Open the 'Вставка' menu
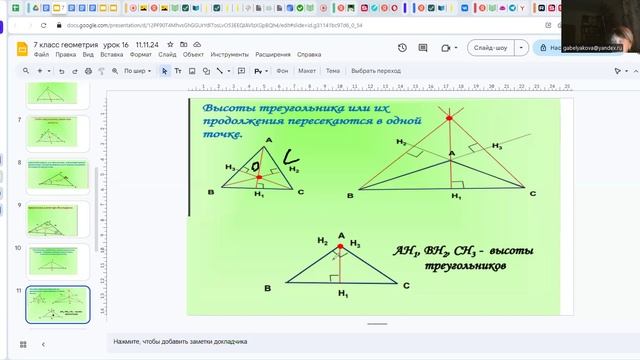This screenshot has height=360, width=640. [x=111, y=54]
